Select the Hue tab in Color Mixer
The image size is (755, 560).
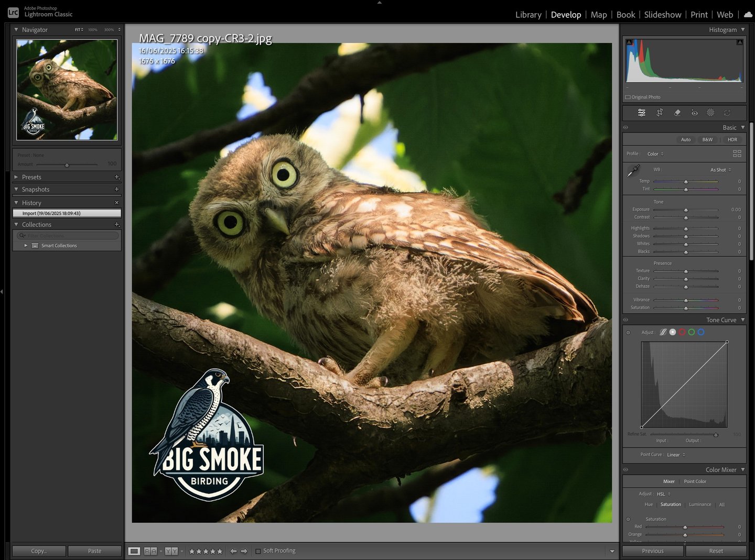649,504
